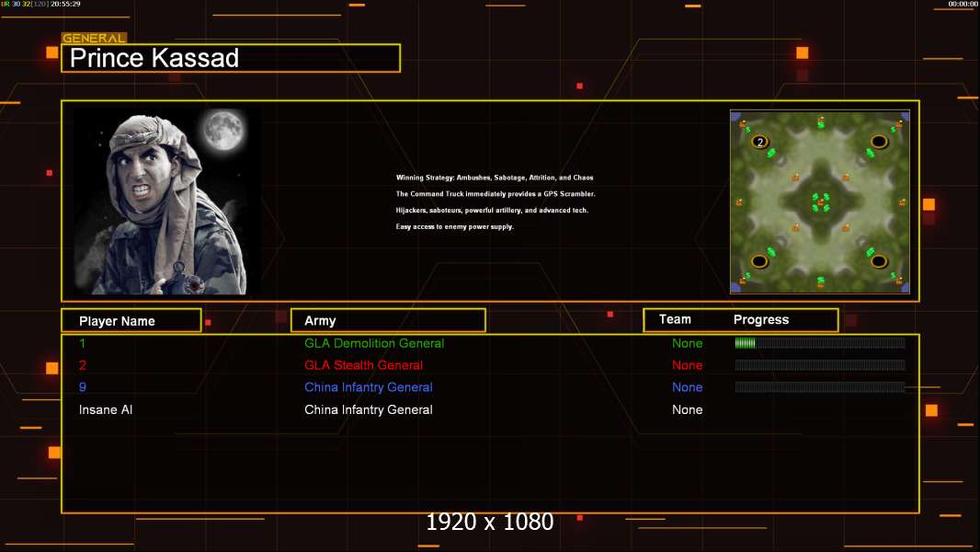Select the Insane AI player row
Viewport: 980px width, 552px height.
pos(490,409)
